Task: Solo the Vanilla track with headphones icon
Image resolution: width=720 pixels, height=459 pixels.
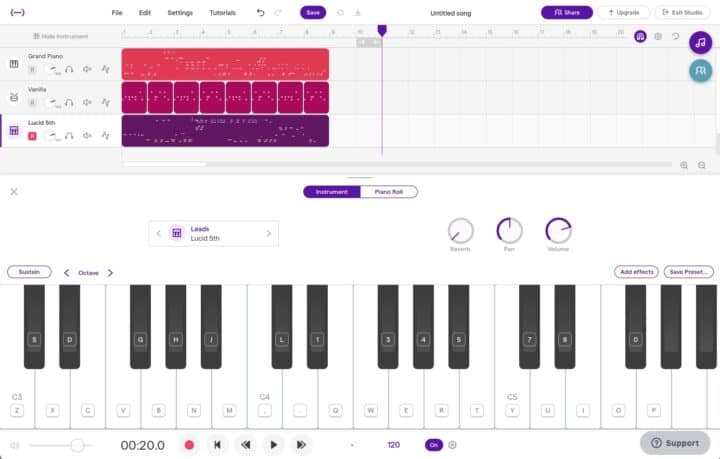Action: (70, 102)
